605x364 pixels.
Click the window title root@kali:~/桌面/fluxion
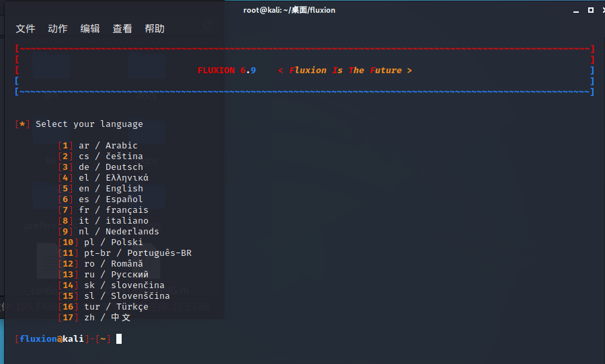coord(289,10)
